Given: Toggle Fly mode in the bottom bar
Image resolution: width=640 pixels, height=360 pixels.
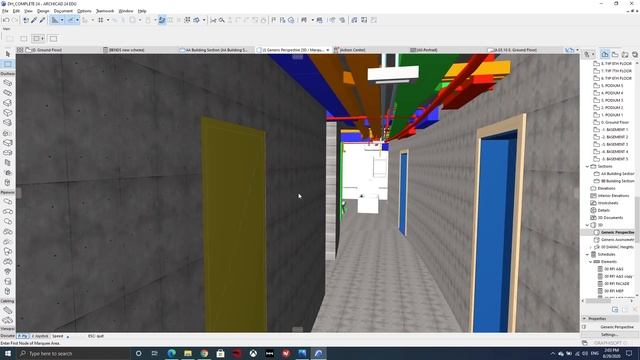Looking at the screenshot, I should click(x=23, y=336).
